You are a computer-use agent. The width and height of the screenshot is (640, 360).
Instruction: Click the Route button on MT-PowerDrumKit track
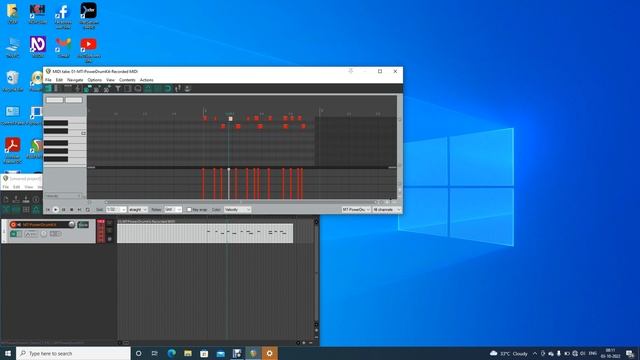click(x=83, y=224)
